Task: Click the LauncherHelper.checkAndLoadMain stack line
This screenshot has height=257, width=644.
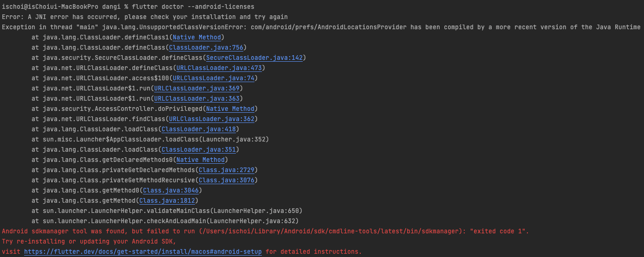Action: [165, 221]
